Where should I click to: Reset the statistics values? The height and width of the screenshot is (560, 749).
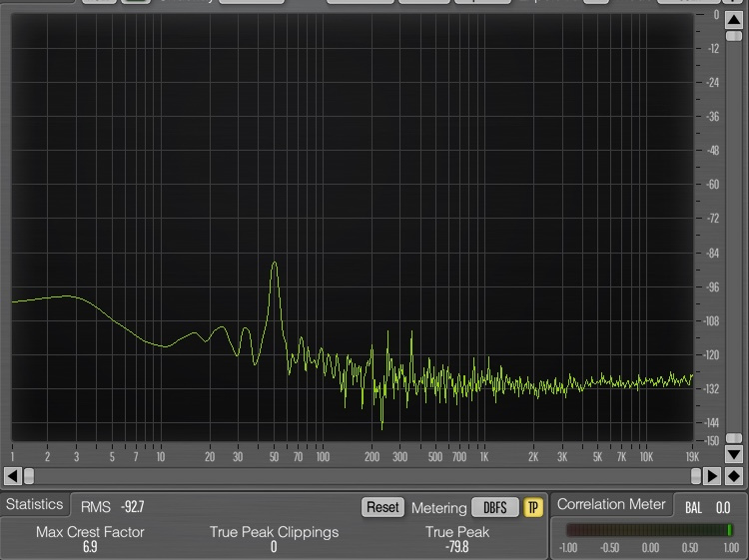point(382,507)
